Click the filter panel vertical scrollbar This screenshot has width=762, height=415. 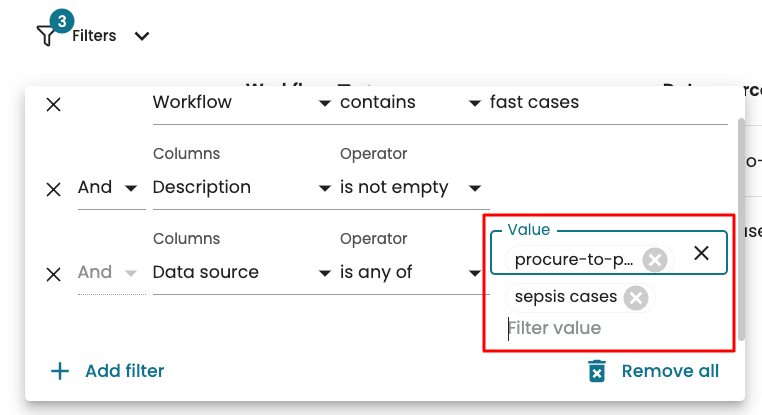click(x=741, y=230)
